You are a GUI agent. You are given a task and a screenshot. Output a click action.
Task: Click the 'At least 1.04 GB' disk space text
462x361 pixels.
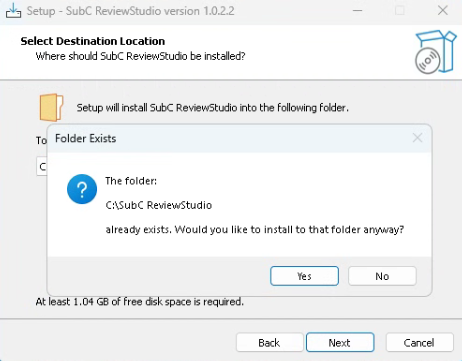coord(140,302)
